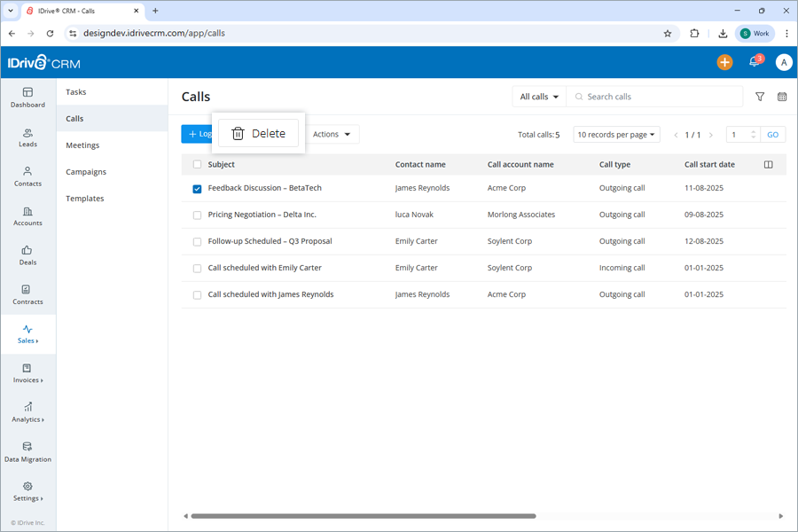Increase page number using the stepper arrows
798x532 pixels.
click(754, 131)
